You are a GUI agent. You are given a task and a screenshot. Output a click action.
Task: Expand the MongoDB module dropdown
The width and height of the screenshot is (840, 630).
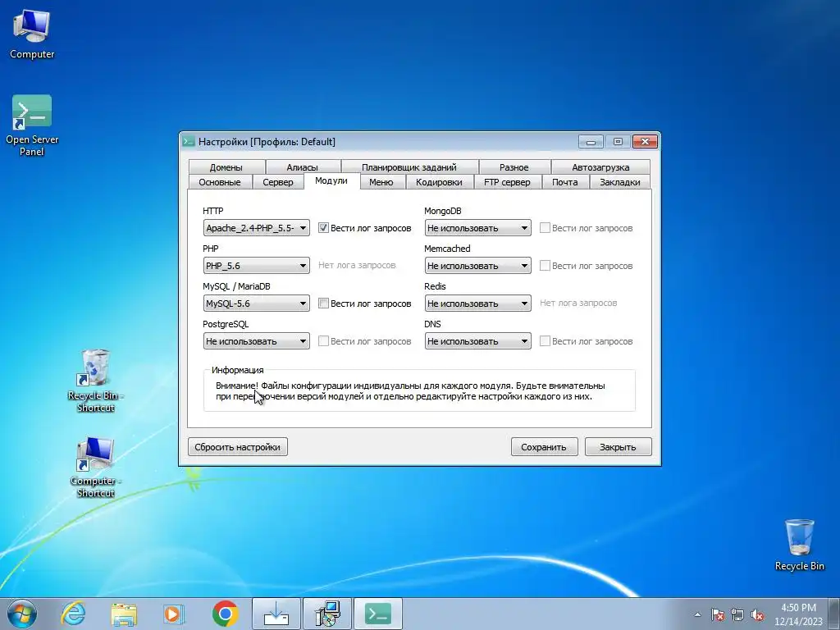(x=478, y=228)
